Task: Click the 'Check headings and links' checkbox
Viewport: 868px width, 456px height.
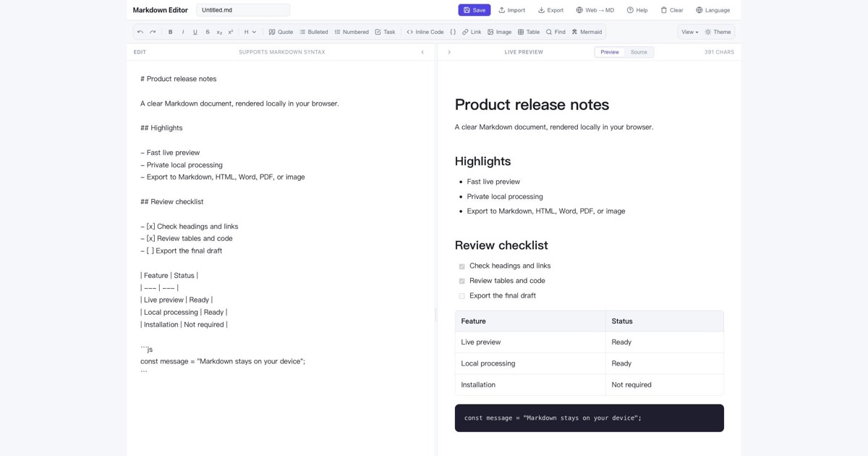Action: [x=461, y=266]
